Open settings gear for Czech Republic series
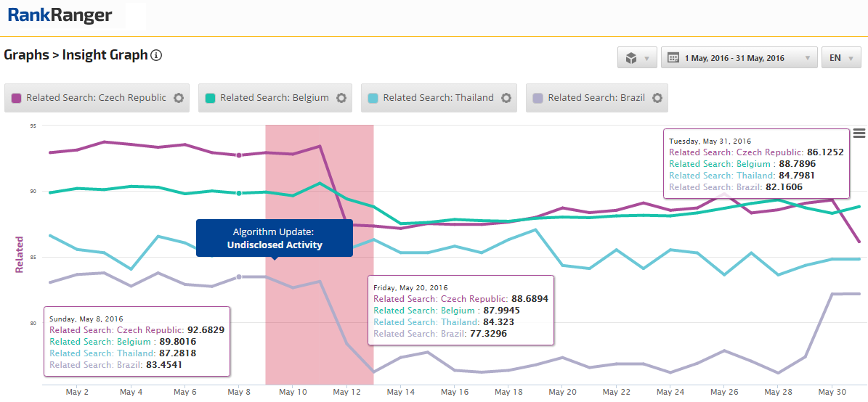The image size is (868, 402). [179, 98]
